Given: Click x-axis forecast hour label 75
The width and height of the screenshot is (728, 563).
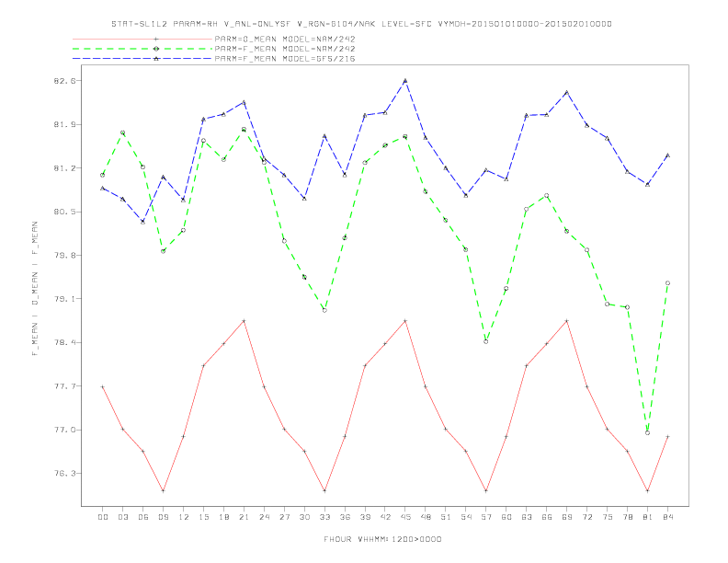Looking at the screenshot, I should 608,517.
